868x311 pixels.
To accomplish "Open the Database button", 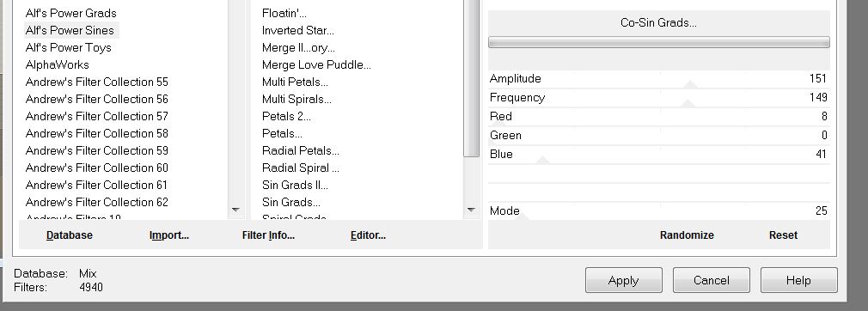I will click(70, 235).
